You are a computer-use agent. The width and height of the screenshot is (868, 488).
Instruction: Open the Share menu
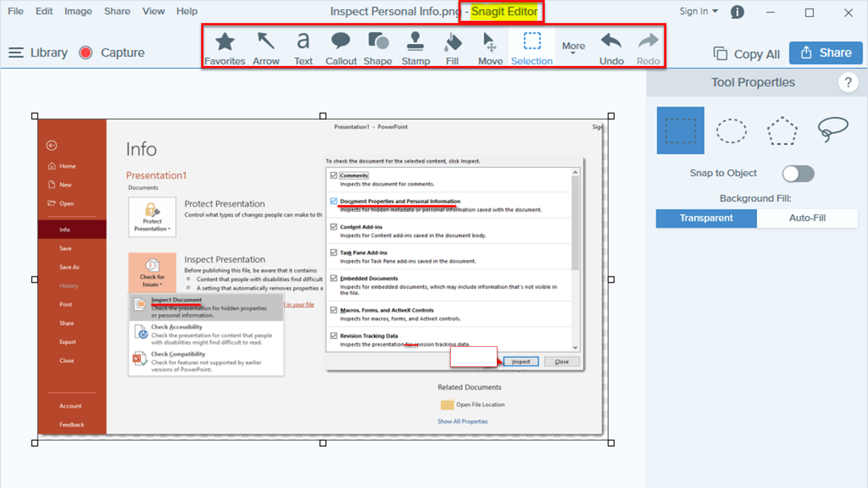(x=117, y=11)
